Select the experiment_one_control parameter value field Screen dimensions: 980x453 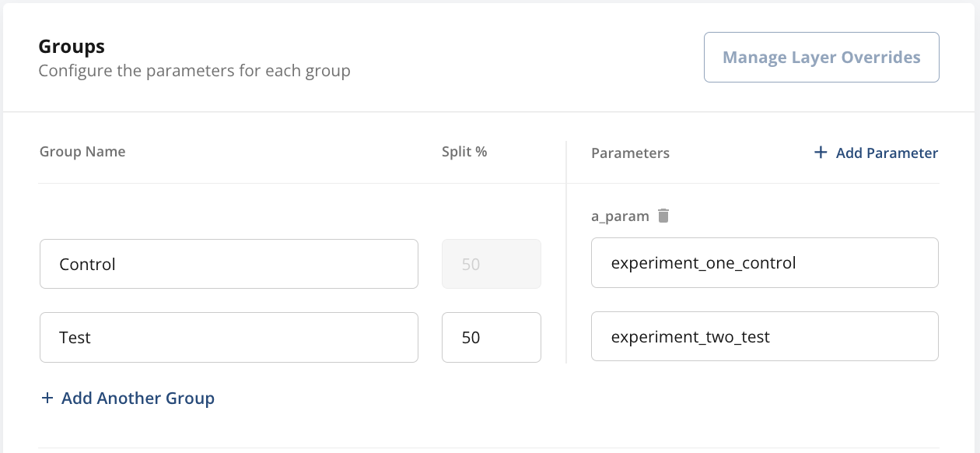(x=765, y=263)
